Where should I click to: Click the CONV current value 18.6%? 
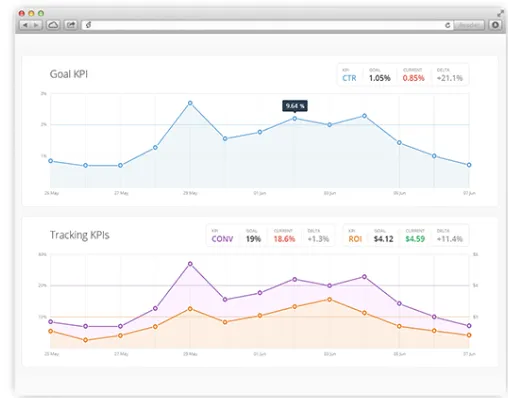coord(284,239)
